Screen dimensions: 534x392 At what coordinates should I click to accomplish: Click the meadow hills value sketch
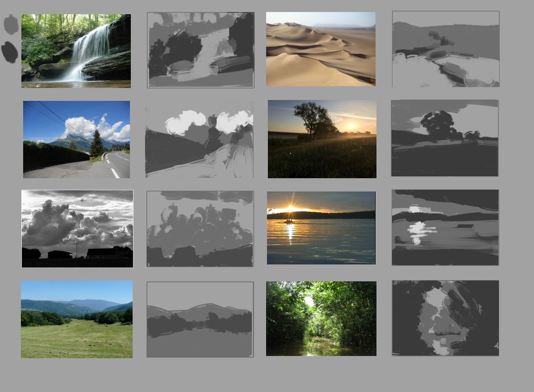pyautogui.click(x=200, y=320)
